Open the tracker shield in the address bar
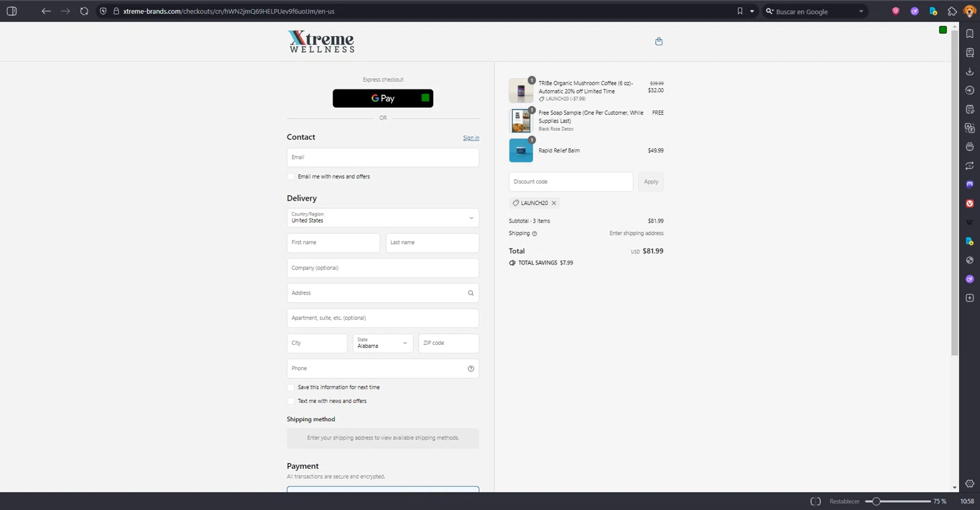The height and width of the screenshot is (510, 980). coord(103,11)
